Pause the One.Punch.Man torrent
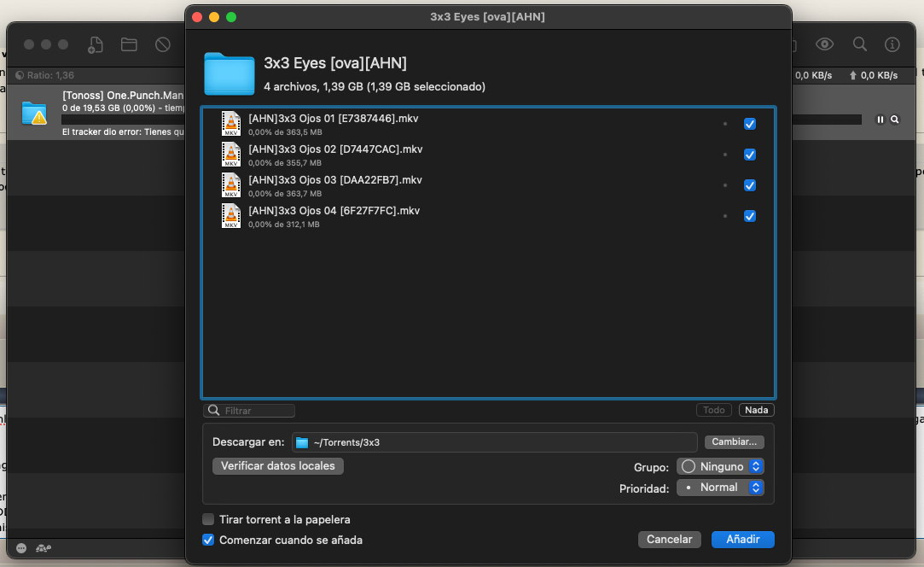Image resolution: width=924 pixels, height=567 pixels. tap(880, 120)
